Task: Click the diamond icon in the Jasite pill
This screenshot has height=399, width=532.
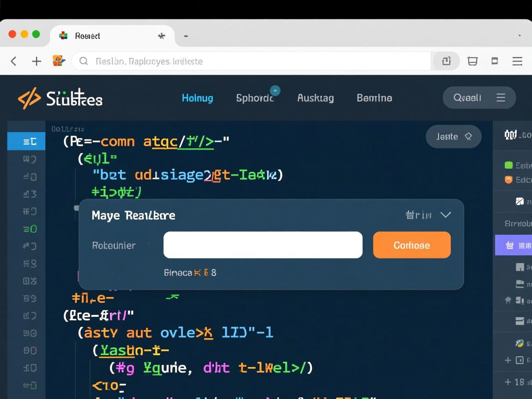Action: point(468,136)
